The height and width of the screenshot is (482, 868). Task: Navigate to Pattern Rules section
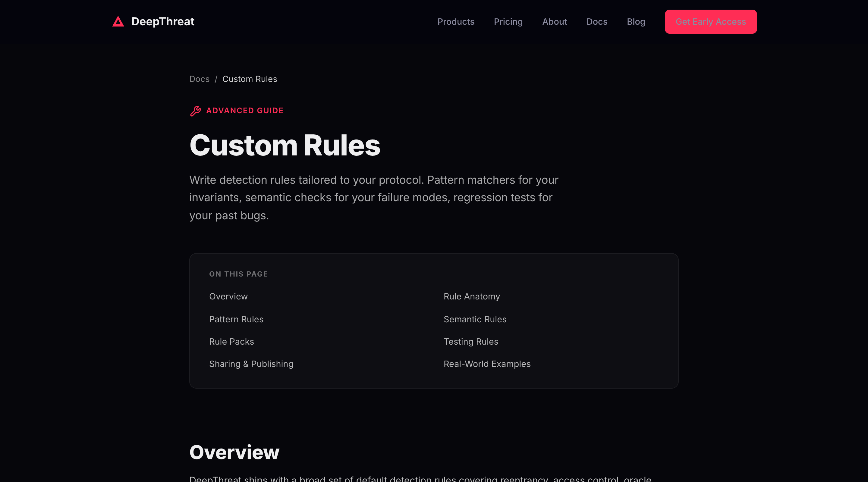(236, 319)
